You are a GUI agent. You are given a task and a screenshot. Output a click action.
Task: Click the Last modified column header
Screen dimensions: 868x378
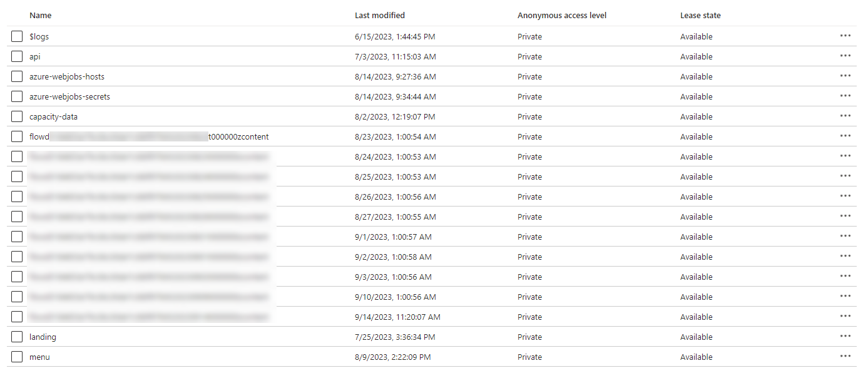[x=379, y=15]
